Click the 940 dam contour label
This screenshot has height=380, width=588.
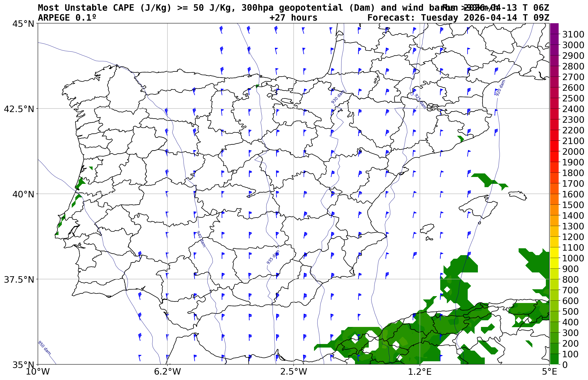[201, 239]
